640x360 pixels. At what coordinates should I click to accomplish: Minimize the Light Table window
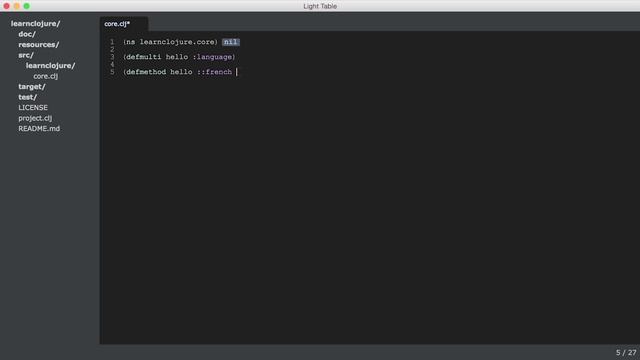(x=16, y=6)
